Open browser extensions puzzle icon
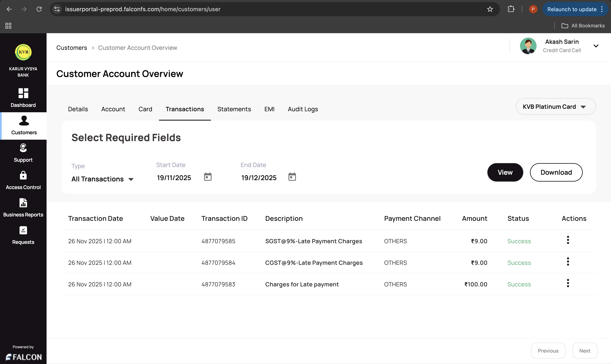The image size is (611, 364). point(511,9)
